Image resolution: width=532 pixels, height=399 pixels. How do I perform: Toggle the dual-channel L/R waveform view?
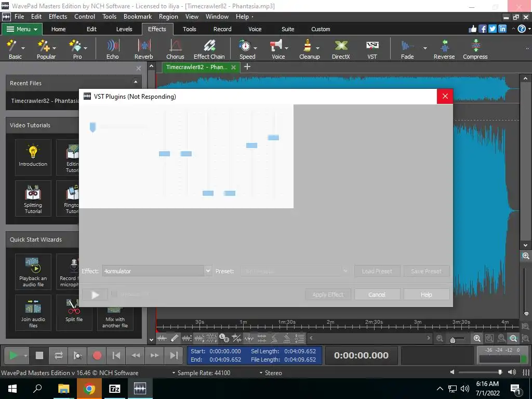[211, 338]
